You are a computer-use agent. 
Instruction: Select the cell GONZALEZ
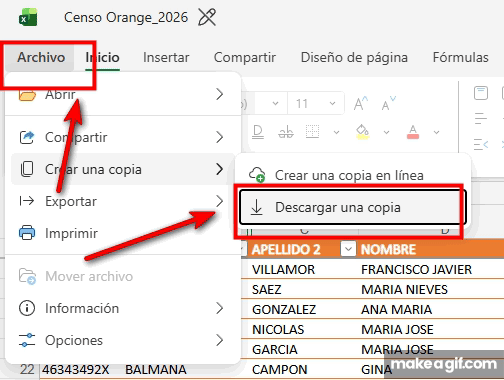[x=284, y=309]
